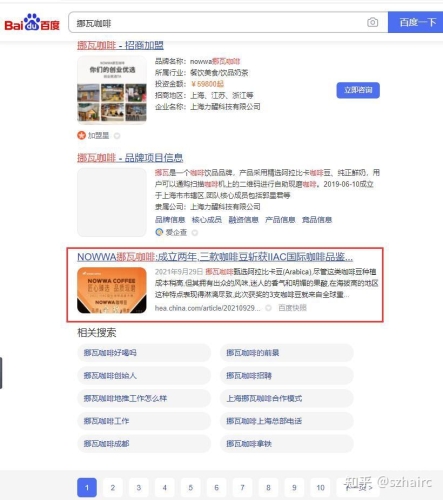The height and width of the screenshot is (500, 443).
Task: Select related search 挪瓦咖啡地推工作怎么样
Action: click(144, 398)
